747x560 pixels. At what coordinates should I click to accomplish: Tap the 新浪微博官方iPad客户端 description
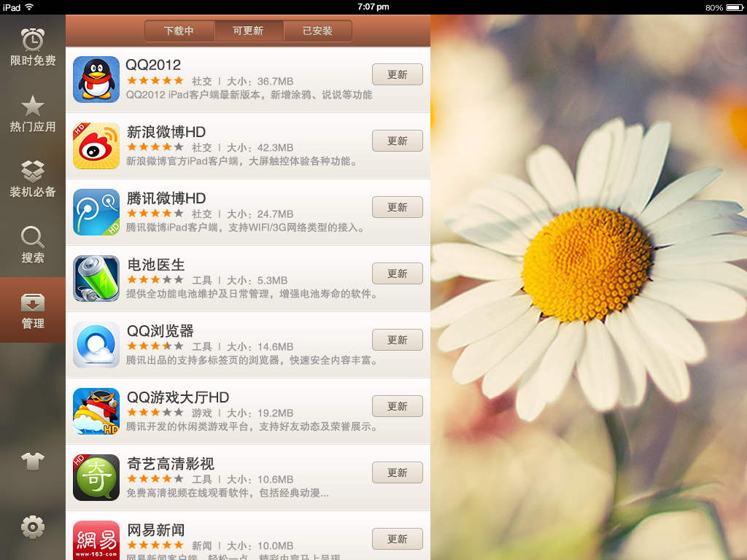click(242, 161)
